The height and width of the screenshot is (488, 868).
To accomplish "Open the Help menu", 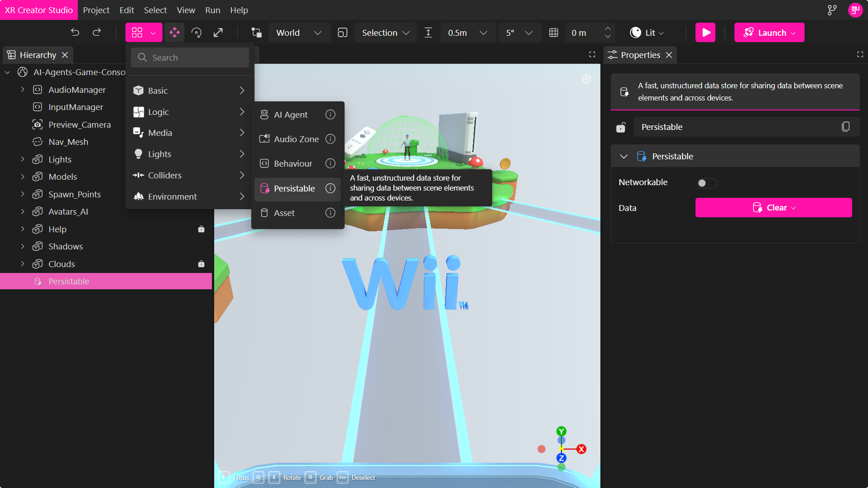I will pyautogui.click(x=239, y=10).
